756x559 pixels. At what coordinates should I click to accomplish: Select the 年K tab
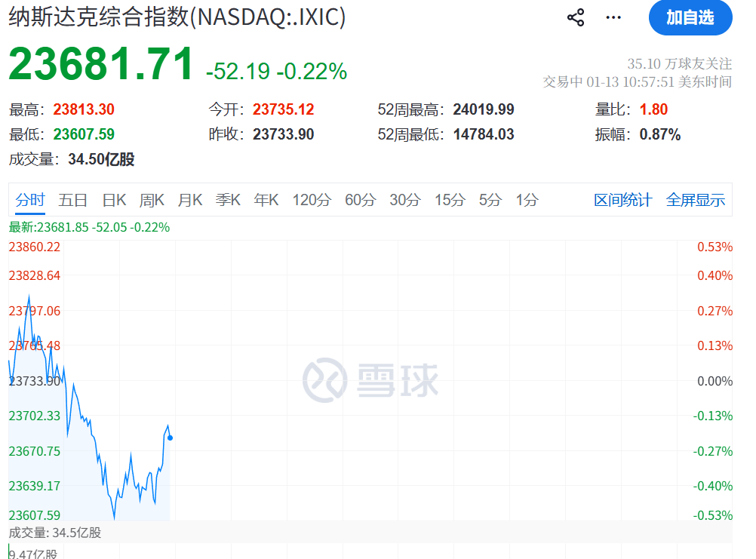266,199
